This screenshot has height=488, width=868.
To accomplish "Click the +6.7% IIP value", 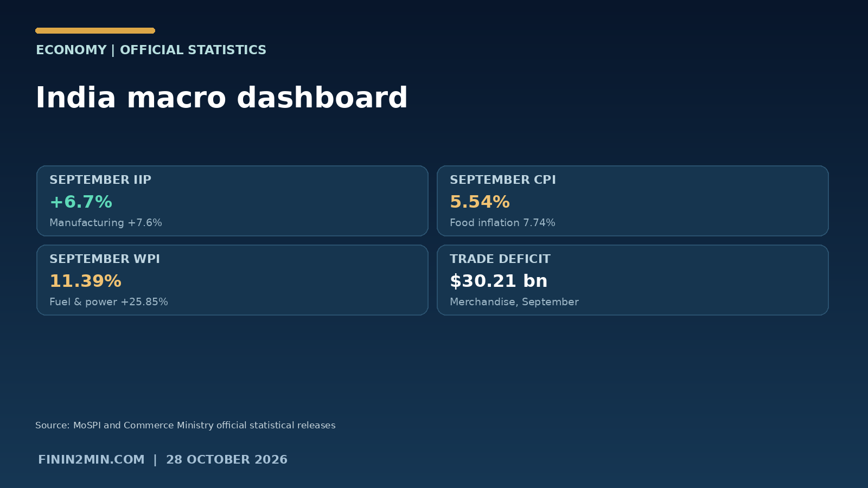I will point(81,202).
